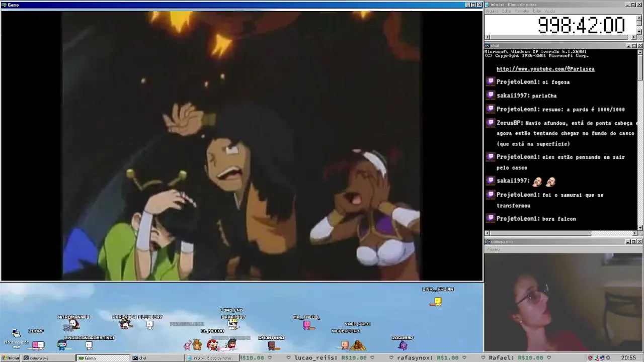Click Twitch badge beside sakai1997 emote message

[491, 180]
